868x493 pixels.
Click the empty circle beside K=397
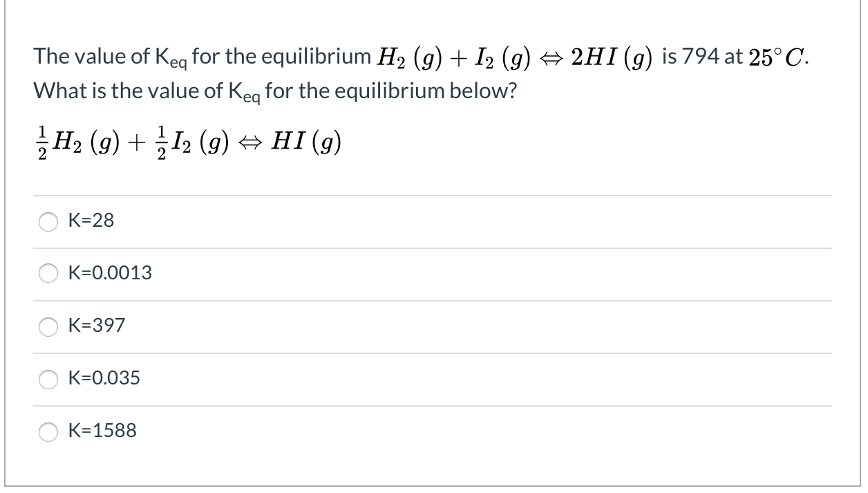point(48,327)
